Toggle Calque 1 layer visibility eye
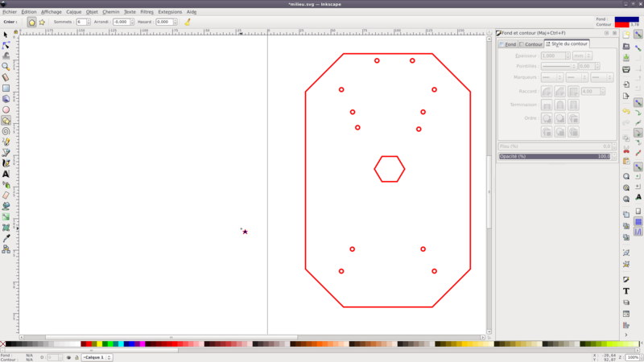This screenshot has width=644, height=362. pos(68,357)
